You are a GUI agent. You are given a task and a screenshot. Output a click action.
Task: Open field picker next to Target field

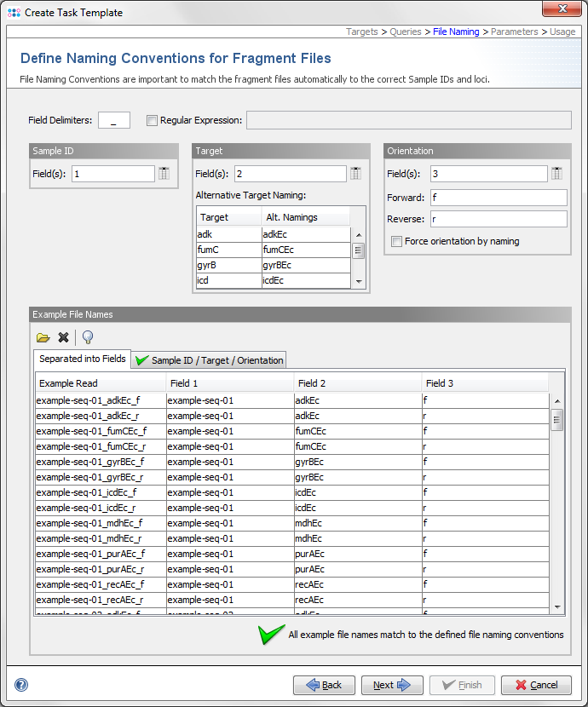pyautogui.click(x=355, y=174)
